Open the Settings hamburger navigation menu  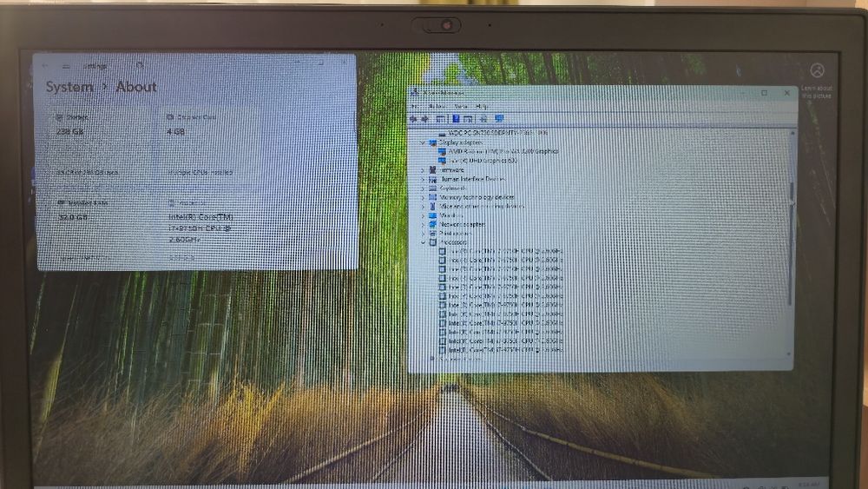(x=67, y=66)
